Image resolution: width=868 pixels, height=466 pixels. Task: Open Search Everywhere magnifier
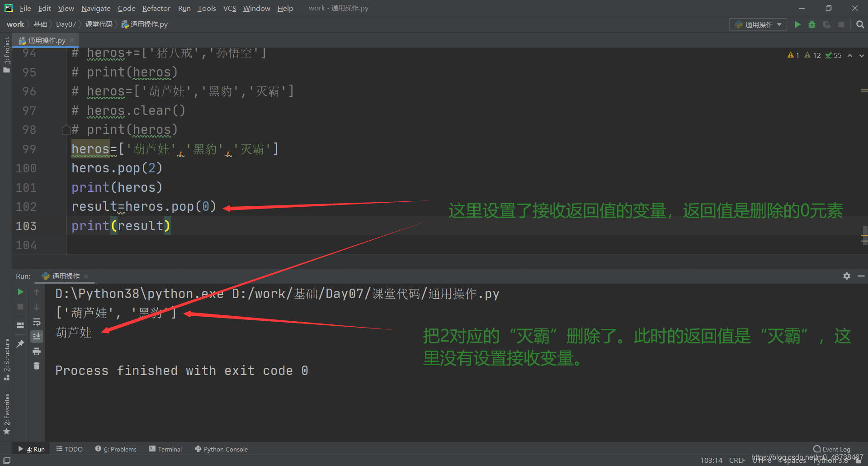tap(860, 24)
